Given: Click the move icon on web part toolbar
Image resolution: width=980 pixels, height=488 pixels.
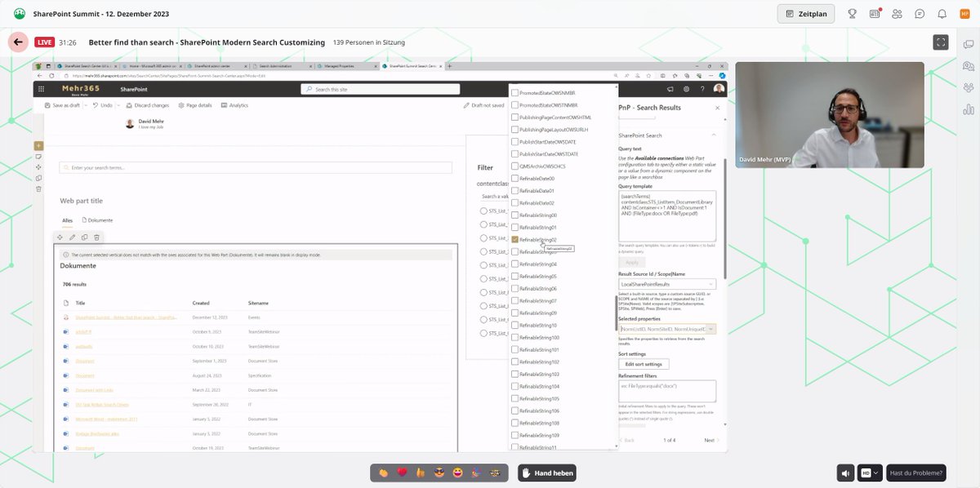Looking at the screenshot, I should pyautogui.click(x=60, y=237).
